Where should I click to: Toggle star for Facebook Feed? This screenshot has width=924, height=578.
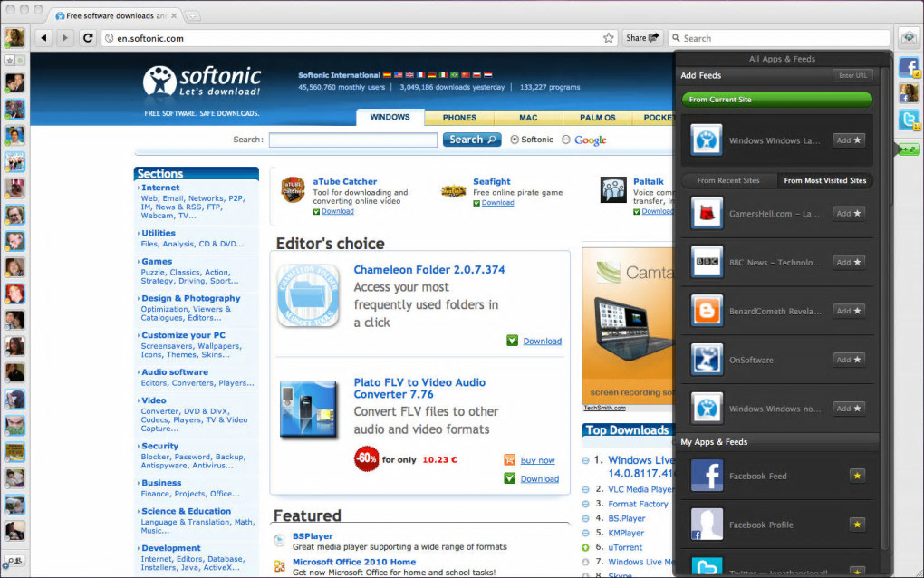click(x=857, y=476)
